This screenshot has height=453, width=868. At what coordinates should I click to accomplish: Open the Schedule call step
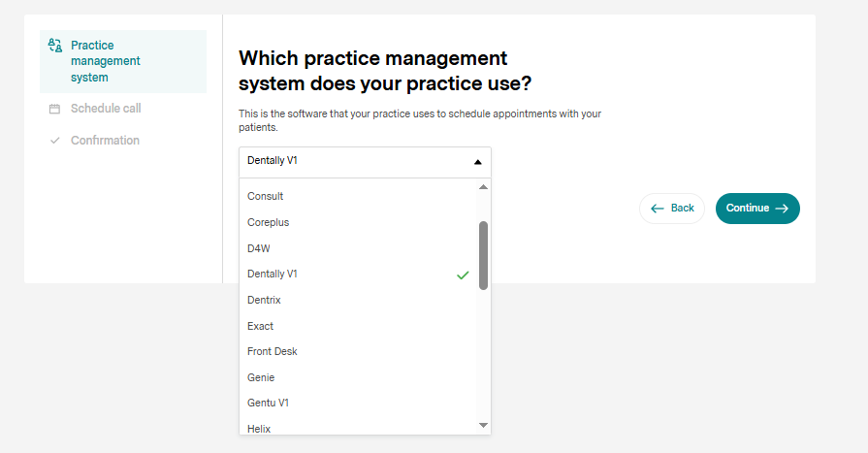[x=106, y=109]
